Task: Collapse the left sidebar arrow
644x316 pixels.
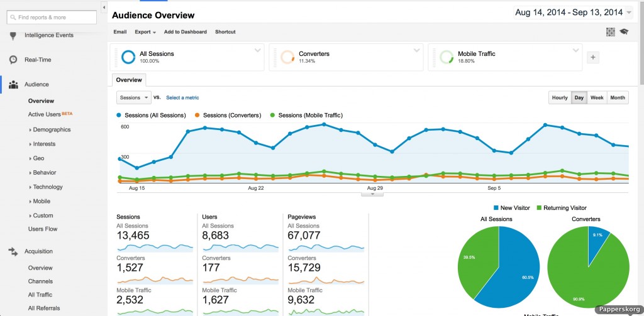Action: (104, 8)
